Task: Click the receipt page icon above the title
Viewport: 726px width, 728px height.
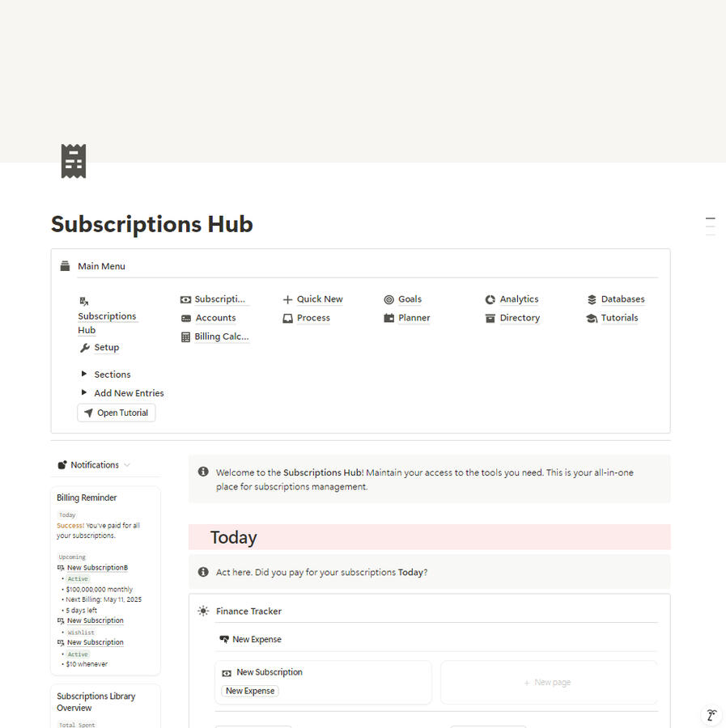Action: [x=74, y=161]
